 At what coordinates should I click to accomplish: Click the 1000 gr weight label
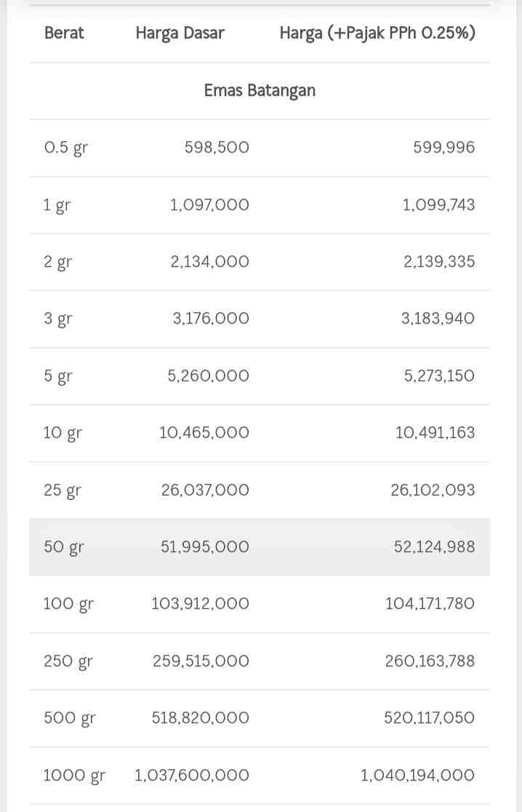[74, 776]
